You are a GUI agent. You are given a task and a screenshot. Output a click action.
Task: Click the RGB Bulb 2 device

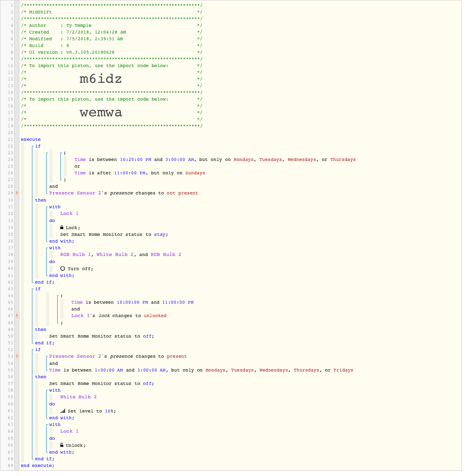166,255
